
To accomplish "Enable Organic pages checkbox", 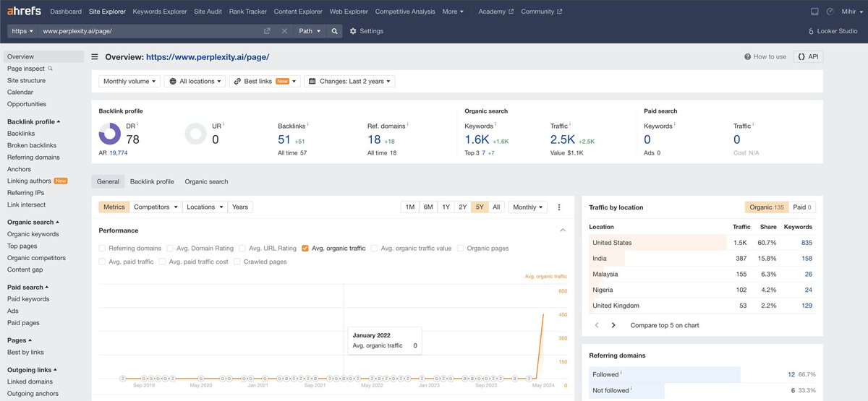I will coord(461,248).
